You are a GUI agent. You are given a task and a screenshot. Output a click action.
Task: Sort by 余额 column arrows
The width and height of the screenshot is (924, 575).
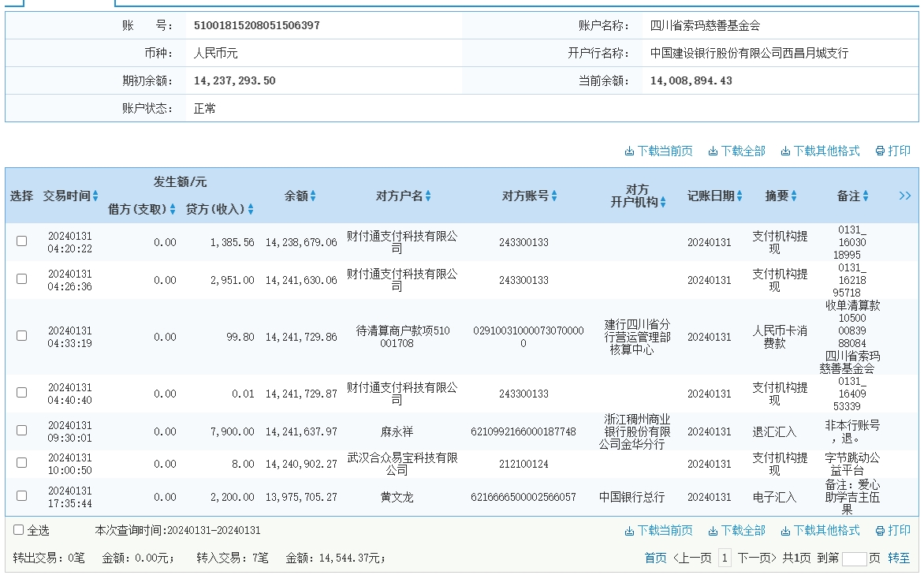coord(313,196)
